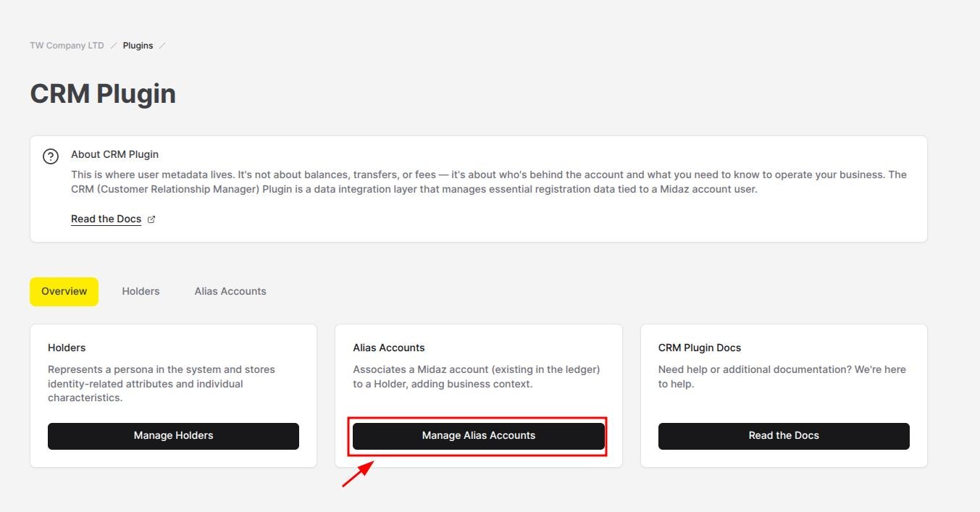Click the 'Need help or additional documentation?' text
Image resolution: width=980 pixels, height=512 pixels.
(x=782, y=377)
